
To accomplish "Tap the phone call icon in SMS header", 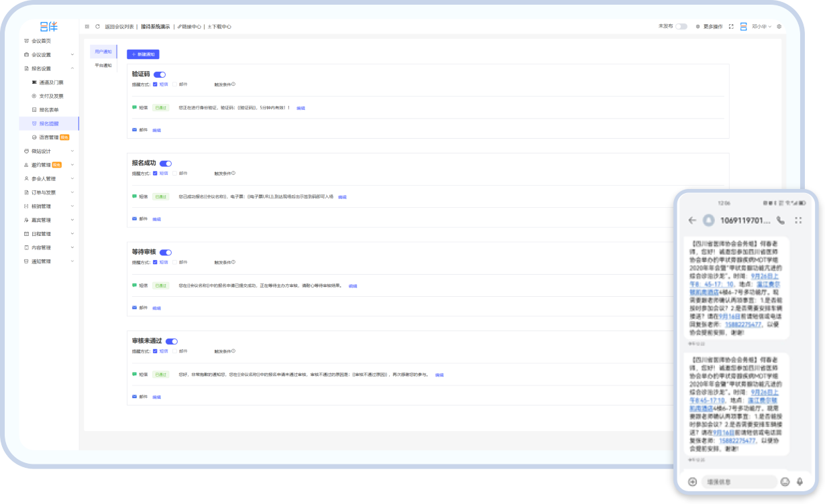I will coord(780,220).
